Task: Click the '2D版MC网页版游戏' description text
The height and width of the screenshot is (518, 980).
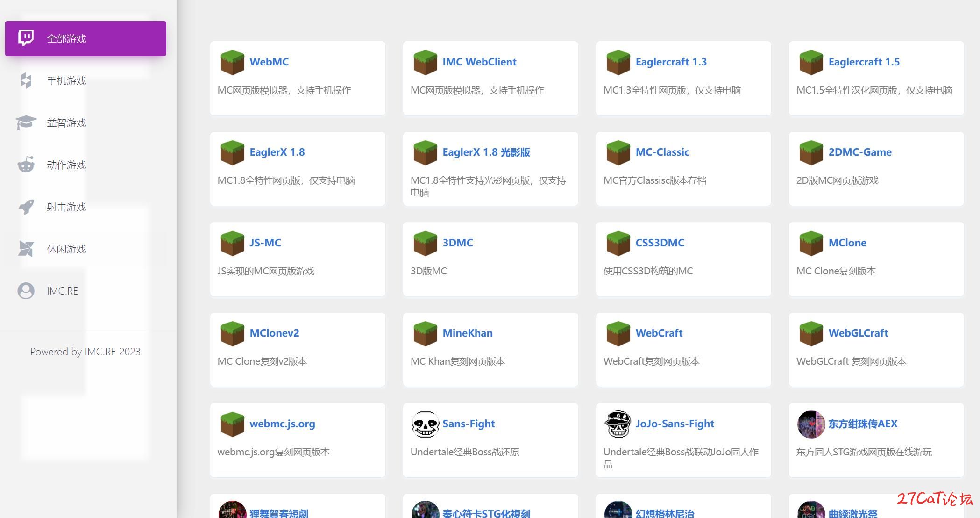Action: tap(837, 180)
